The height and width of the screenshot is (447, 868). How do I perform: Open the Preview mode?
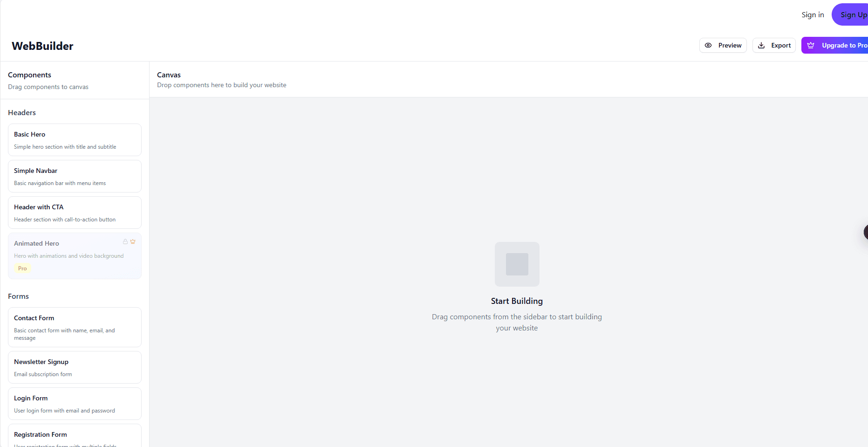click(x=723, y=45)
